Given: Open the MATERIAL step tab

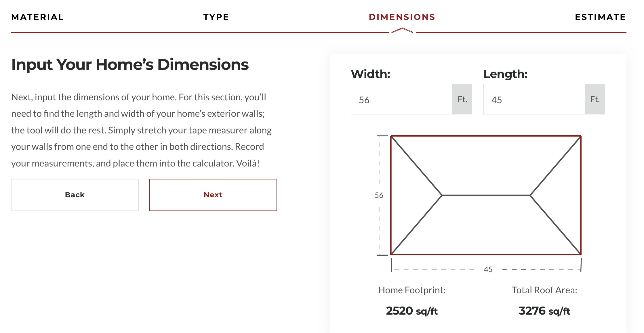Looking at the screenshot, I should [x=37, y=17].
